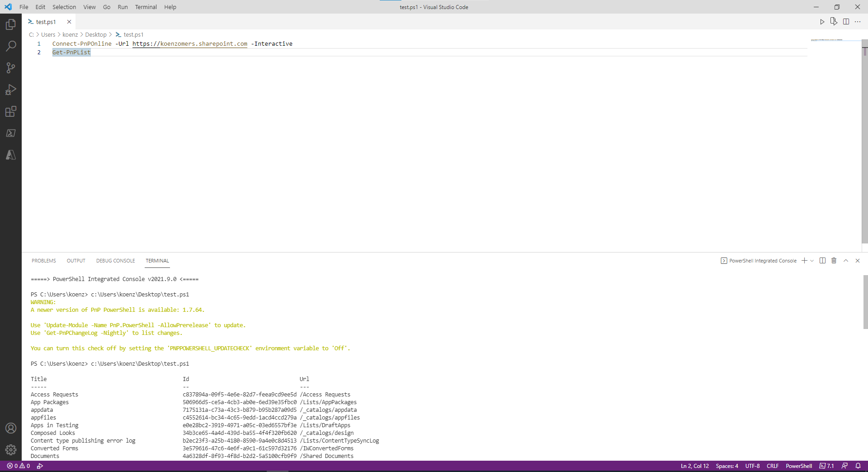Open the PowerShell version 7.1 session menu

[x=827, y=466]
